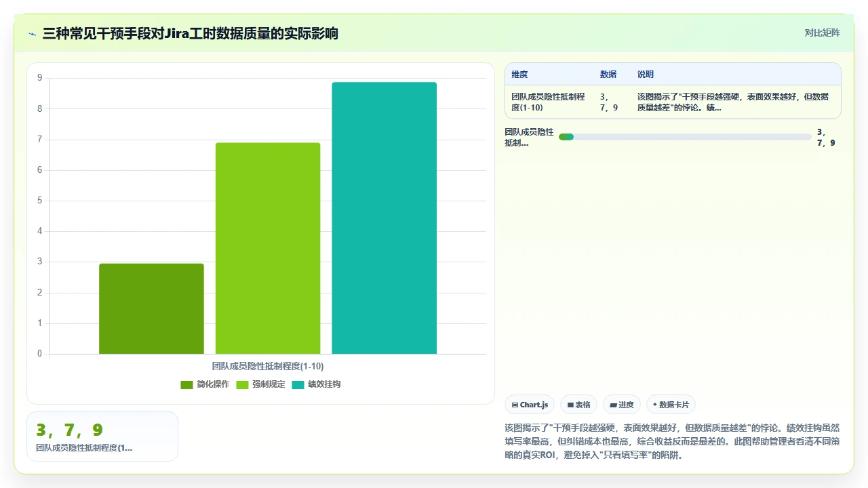Click the 对比矩阵 label in header
Viewport: 868px width, 488px height.
coord(822,33)
